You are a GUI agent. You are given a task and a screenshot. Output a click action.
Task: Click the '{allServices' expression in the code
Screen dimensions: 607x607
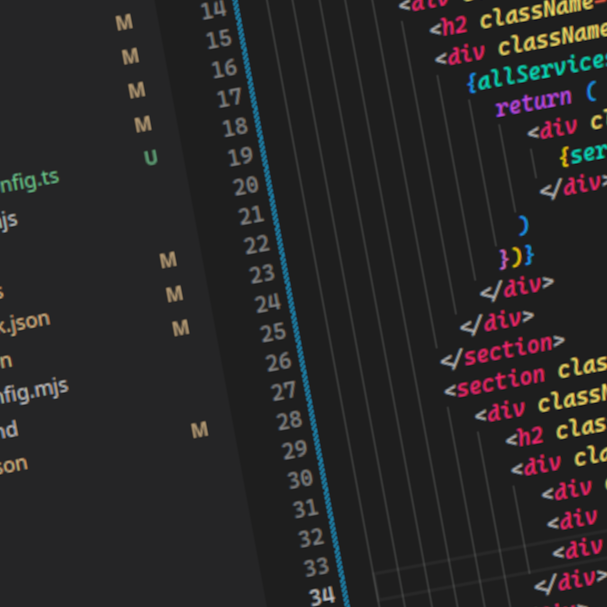pos(538,72)
